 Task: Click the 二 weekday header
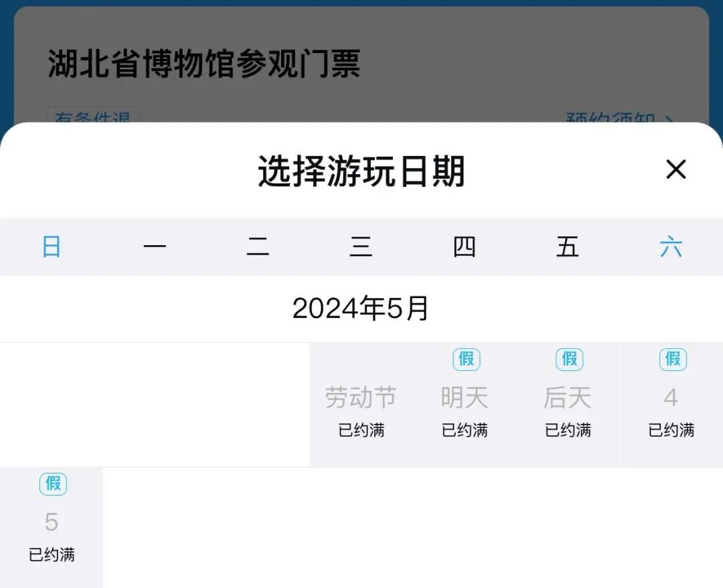pyautogui.click(x=258, y=246)
